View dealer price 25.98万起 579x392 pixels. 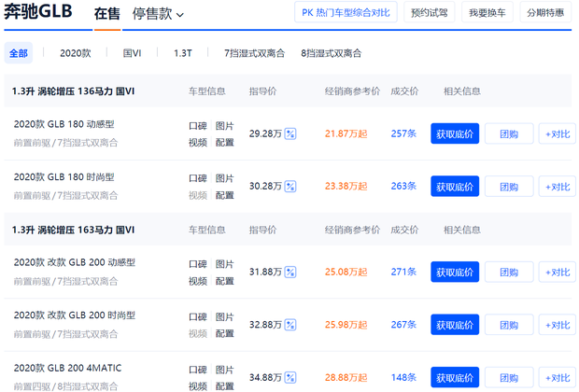click(346, 325)
